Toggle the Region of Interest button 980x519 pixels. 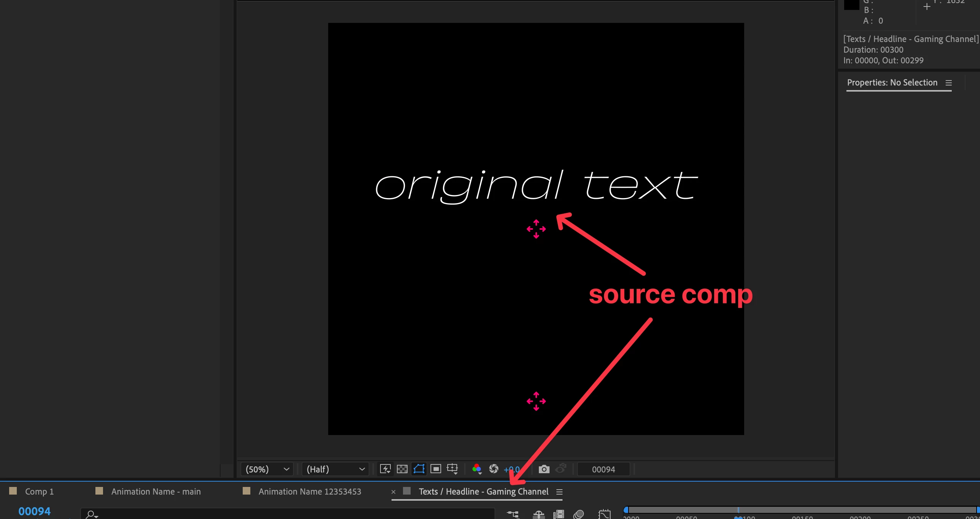pos(436,469)
